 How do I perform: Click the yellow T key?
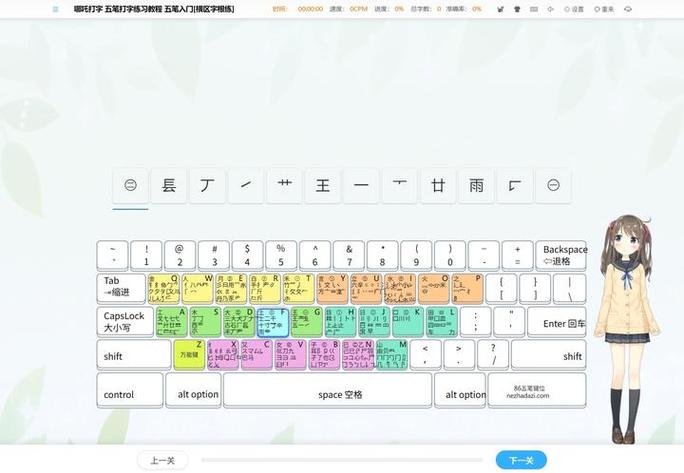pos(298,288)
